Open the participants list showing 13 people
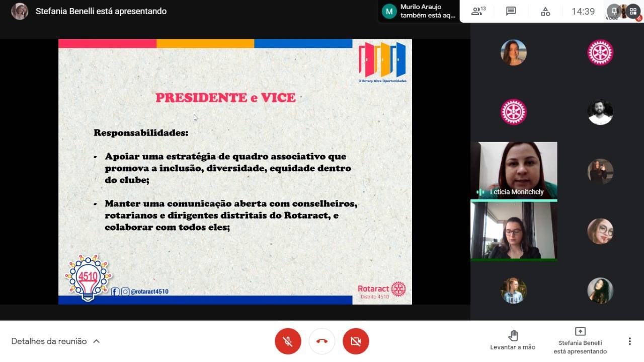This screenshot has width=644, height=362. pyautogui.click(x=477, y=11)
